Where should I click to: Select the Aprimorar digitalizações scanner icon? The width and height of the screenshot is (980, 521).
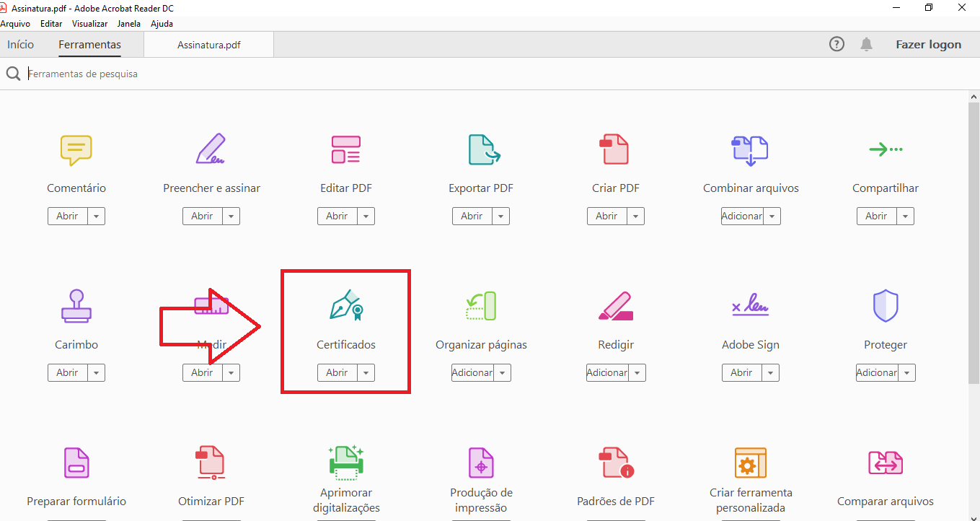(346, 463)
